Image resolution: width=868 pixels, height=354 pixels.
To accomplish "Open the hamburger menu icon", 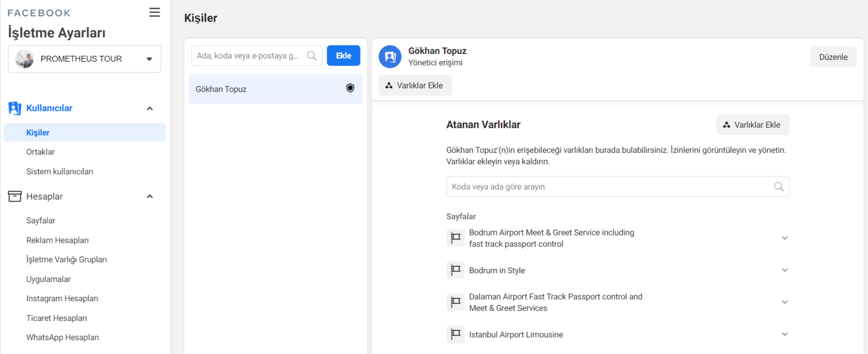I will coord(155,12).
